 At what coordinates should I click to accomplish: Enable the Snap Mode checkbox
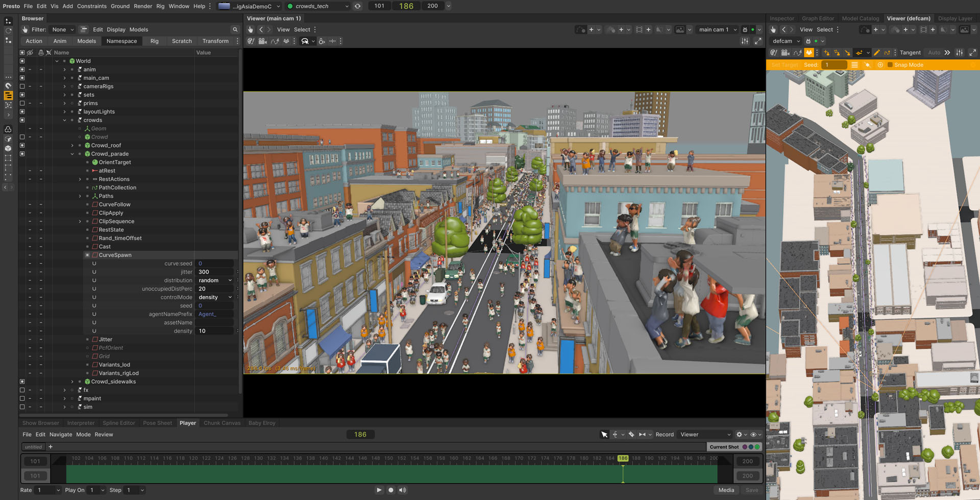click(890, 65)
